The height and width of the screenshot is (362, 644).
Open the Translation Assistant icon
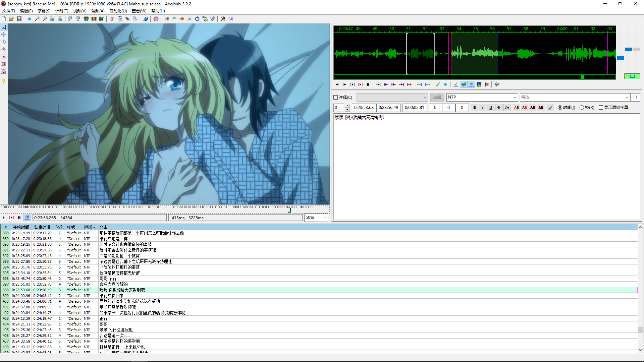point(205,19)
